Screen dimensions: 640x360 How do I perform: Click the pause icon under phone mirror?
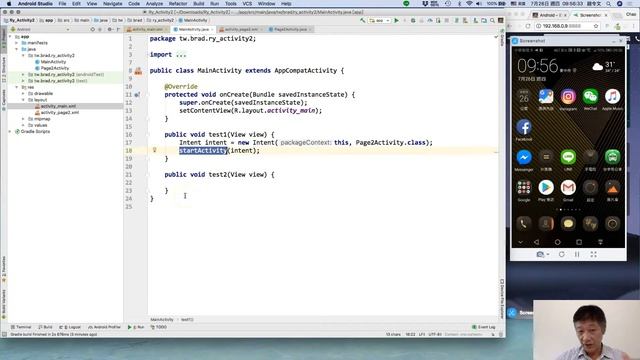coord(577,254)
